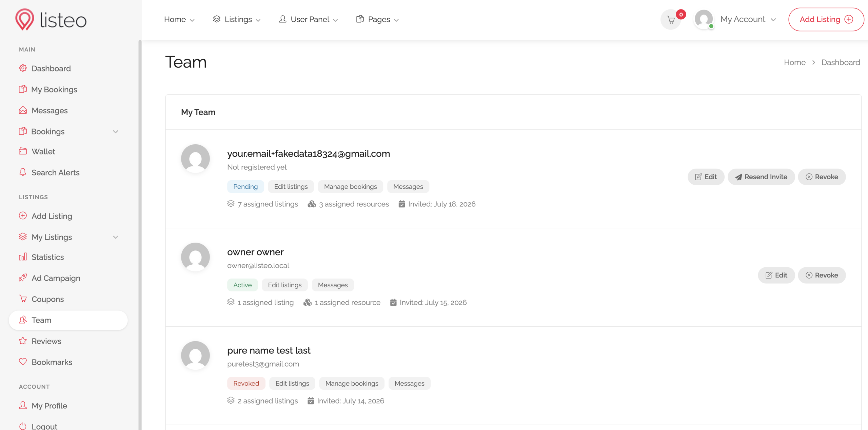
Task: Click the Bookmarks heart icon
Action: click(23, 362)
